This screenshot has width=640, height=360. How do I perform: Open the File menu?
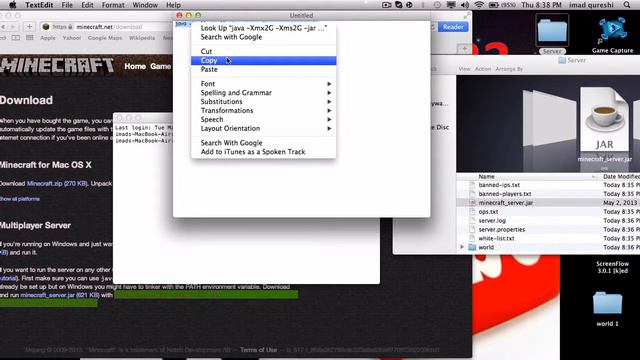(x=67, y=5)
